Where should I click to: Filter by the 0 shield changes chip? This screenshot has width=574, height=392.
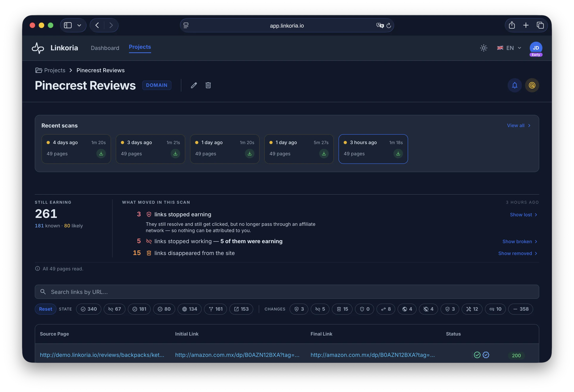pyautogui.click(x=365, y=309)
